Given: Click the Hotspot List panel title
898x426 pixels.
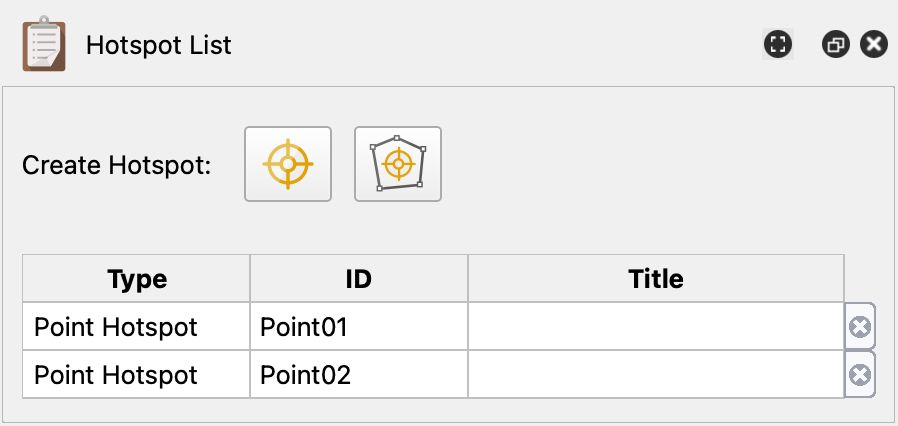Looking at the screenshot, I should pos(159,45).
